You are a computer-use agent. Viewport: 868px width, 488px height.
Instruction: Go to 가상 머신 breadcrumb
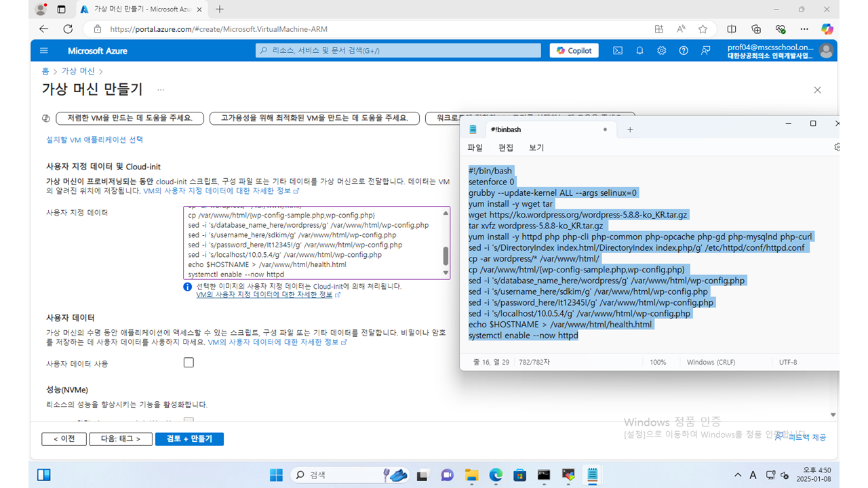pos(78,70)
